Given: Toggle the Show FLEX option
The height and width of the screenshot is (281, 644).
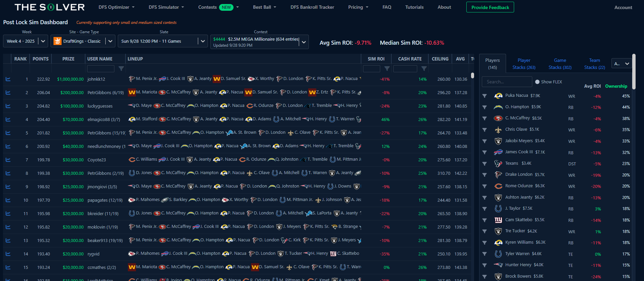Looking at the screenshot, I should click(537, 82).
